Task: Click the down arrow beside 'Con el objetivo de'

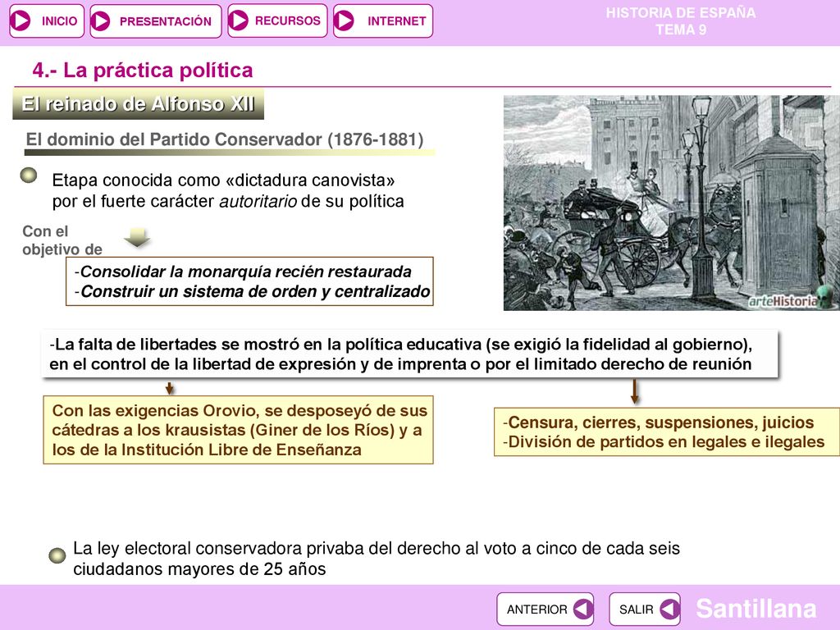Action: click(137, 237)
